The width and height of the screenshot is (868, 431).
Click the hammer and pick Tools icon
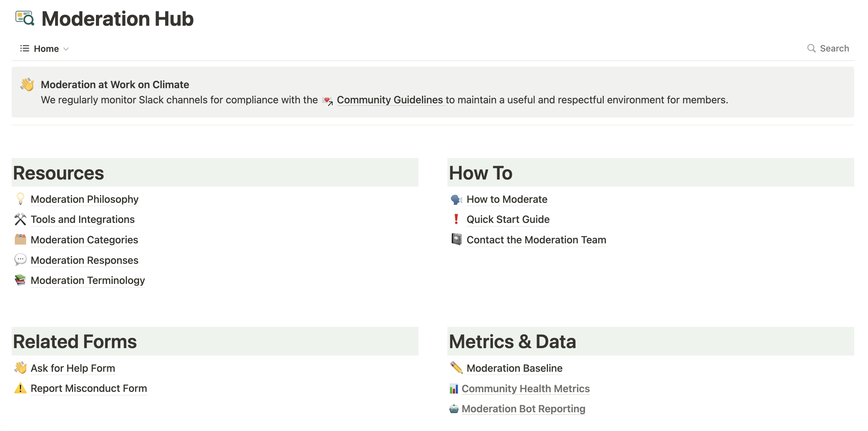click(20, 219)
